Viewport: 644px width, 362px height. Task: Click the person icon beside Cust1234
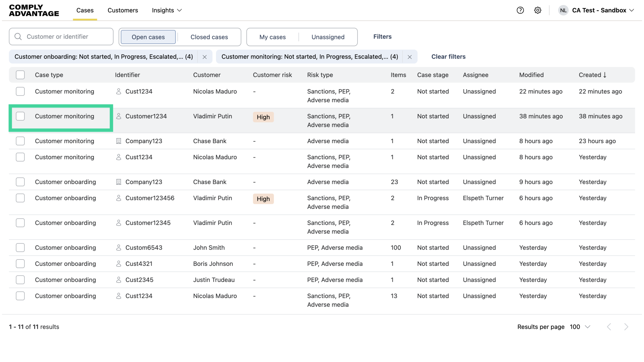[118, 91]
